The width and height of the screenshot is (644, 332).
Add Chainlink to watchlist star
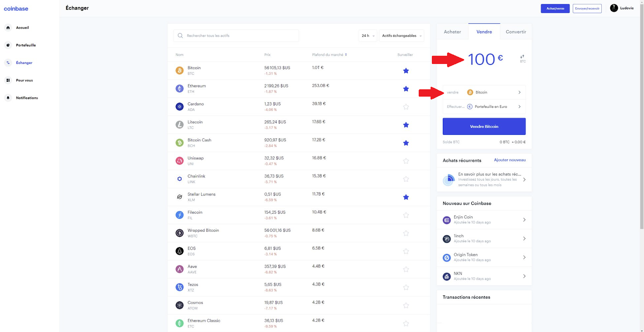406,179
